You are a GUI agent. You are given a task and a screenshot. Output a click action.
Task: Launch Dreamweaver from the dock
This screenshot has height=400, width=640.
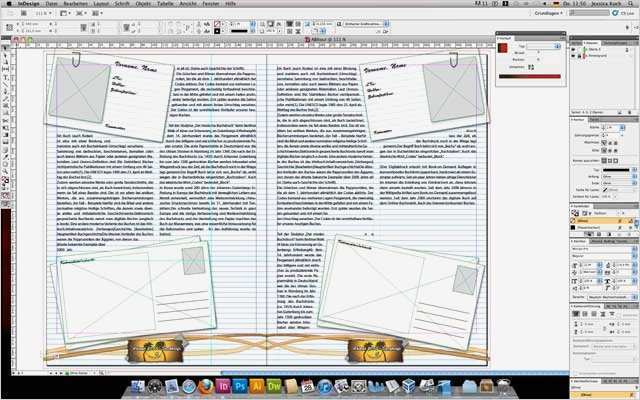(274, 386)
